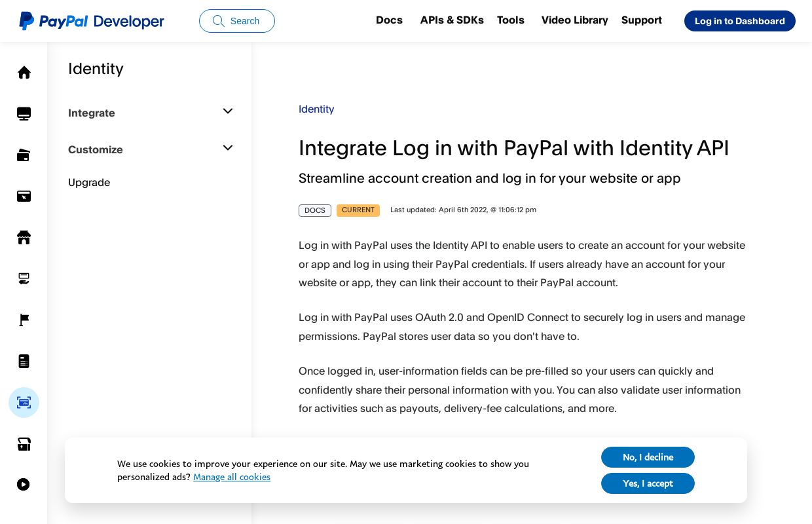Screen dimensions: 812x524
Task: Click the CURRENT status badge
Action: [358, 210]
